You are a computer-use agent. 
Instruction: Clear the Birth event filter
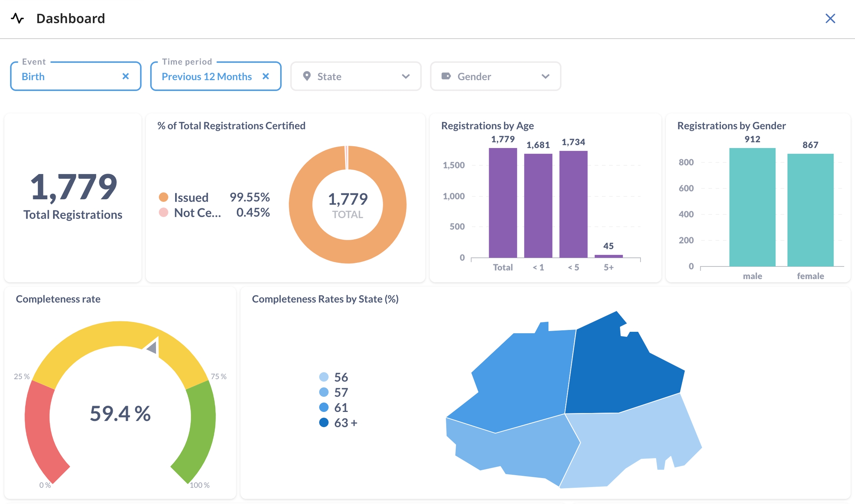(x=125, y=76)
